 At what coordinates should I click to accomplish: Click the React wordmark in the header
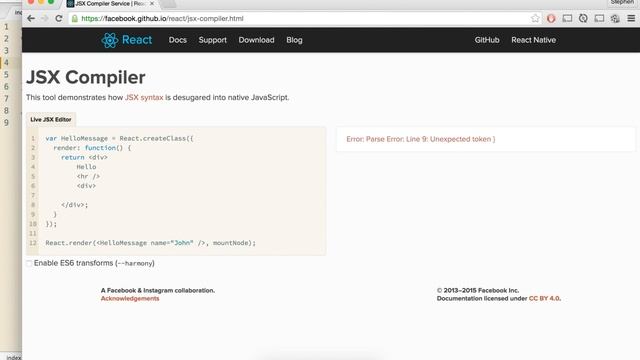click(137, 40)
